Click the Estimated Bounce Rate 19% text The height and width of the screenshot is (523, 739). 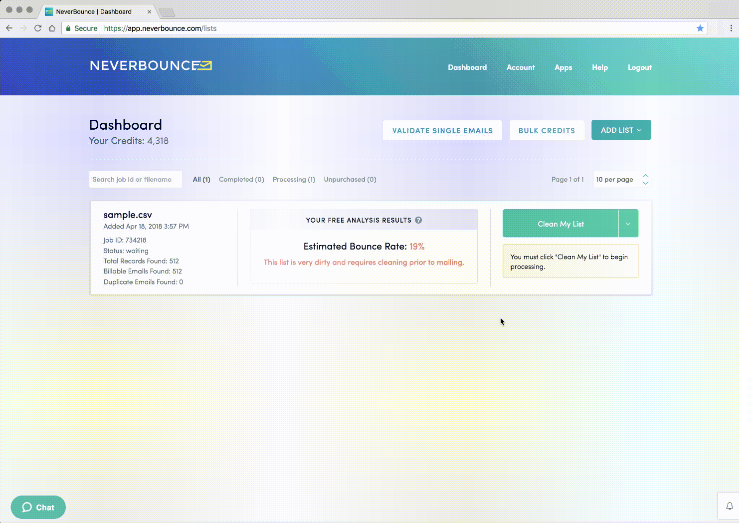click(x=364, y=246)
